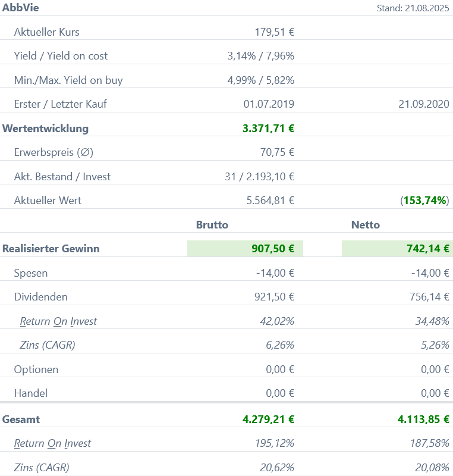Viewport: 453px width, 476px height.
Task: Select the 195,12% total return
Action: 275,443
